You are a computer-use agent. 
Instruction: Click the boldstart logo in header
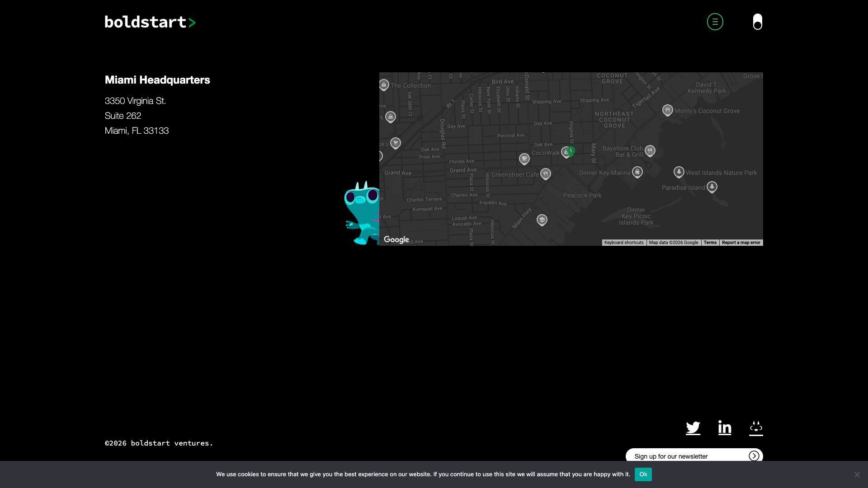(150, 22)
